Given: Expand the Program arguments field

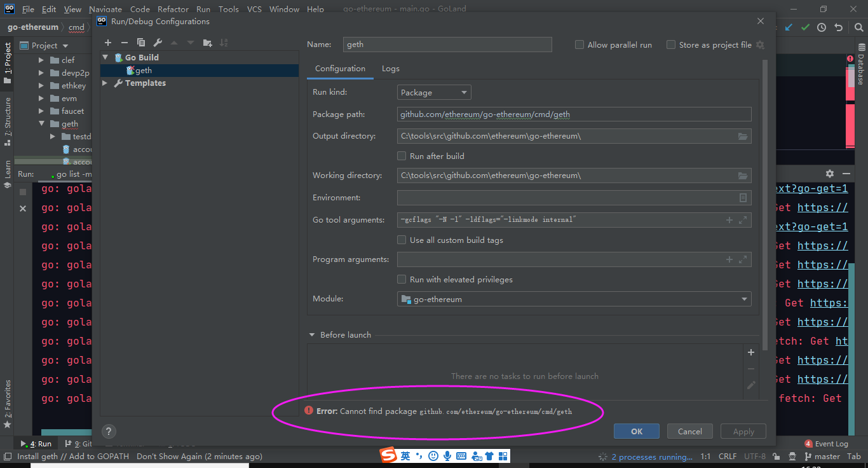Looking at the screenshot, I should point(743,259).
